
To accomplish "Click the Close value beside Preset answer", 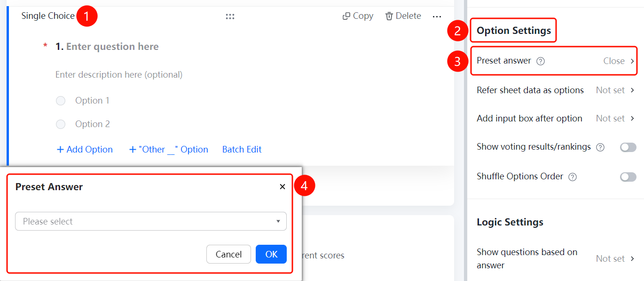I will point(614,61).
